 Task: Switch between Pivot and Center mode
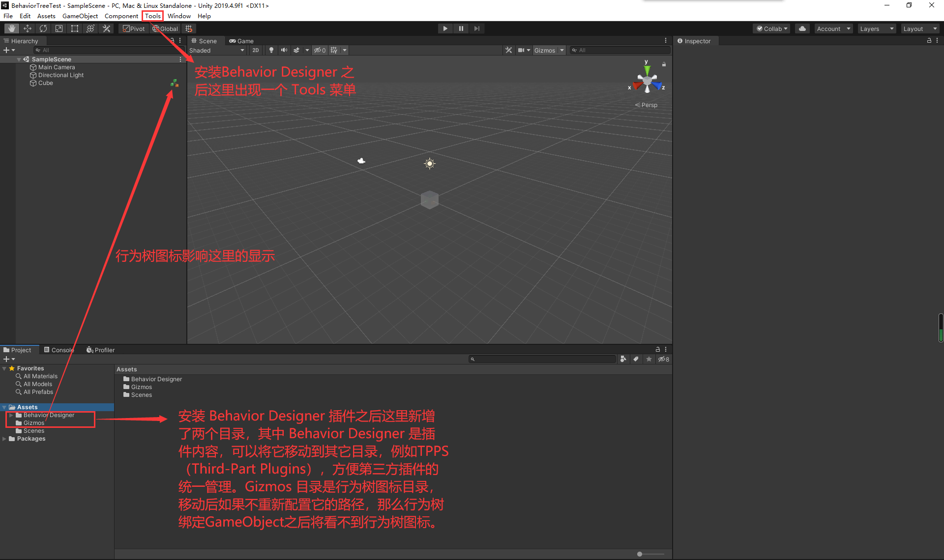pos(133,28)
